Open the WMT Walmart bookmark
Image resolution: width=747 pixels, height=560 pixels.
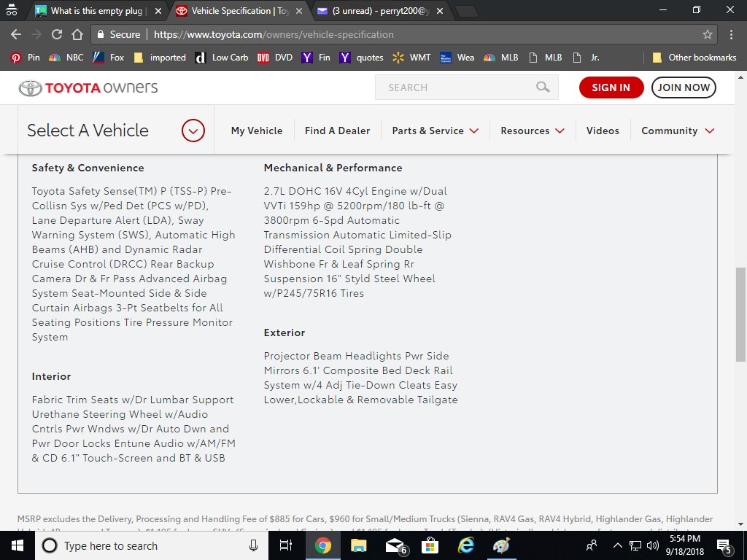tap(411, 58)
